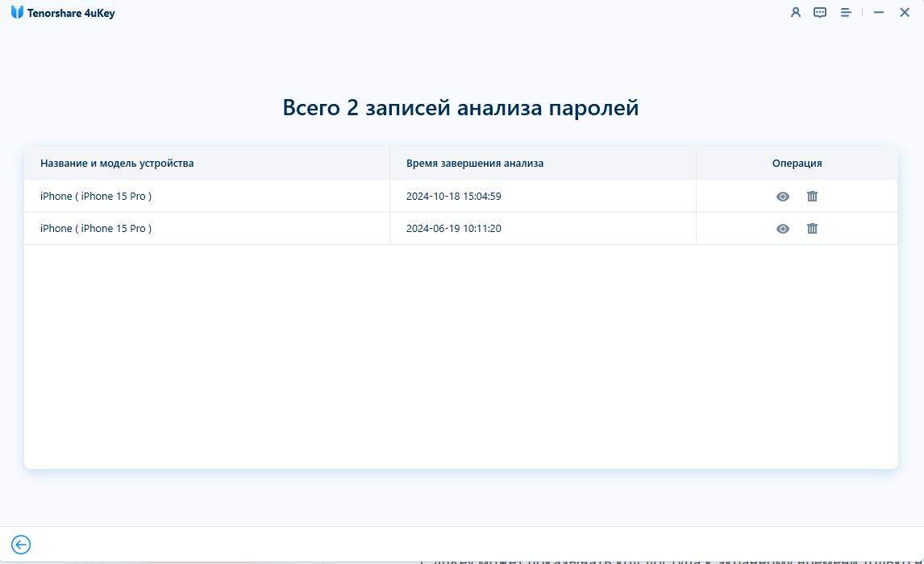Minimize the 4uKey window
Viewport: 924px width, 564px height.
click(x=879, y=13)
